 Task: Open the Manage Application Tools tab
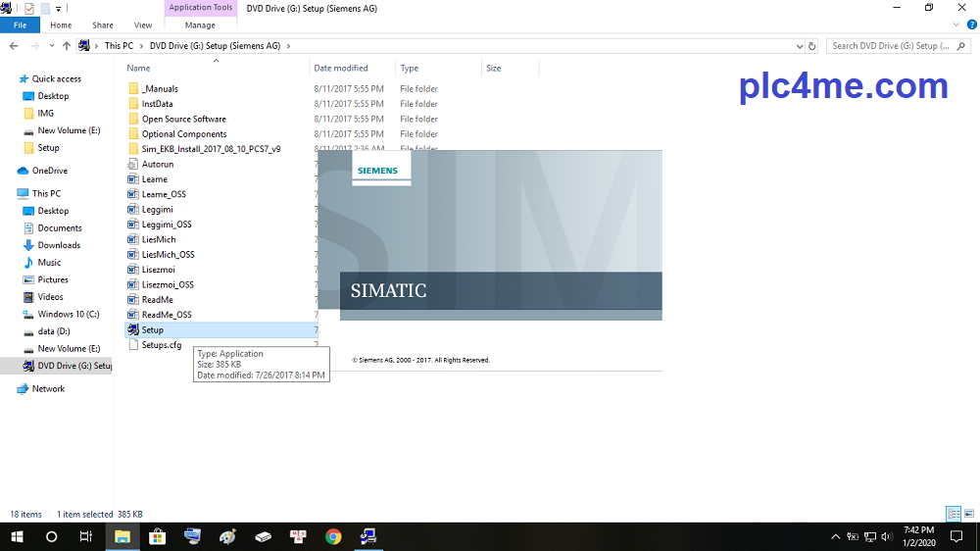200,25
